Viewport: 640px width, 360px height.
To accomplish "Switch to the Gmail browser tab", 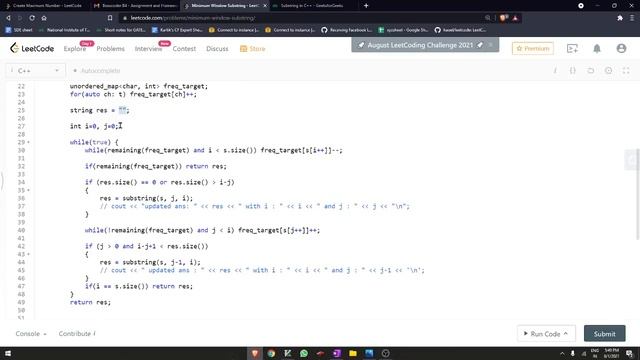I will point(135,6).
